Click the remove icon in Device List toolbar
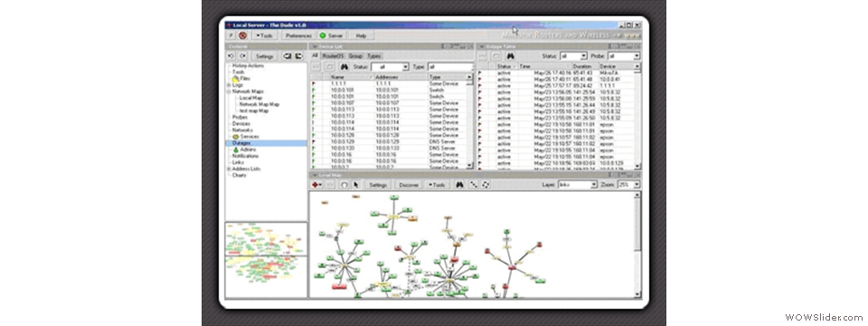The width and height of the screenshot is (868, 326). [316, 66]
